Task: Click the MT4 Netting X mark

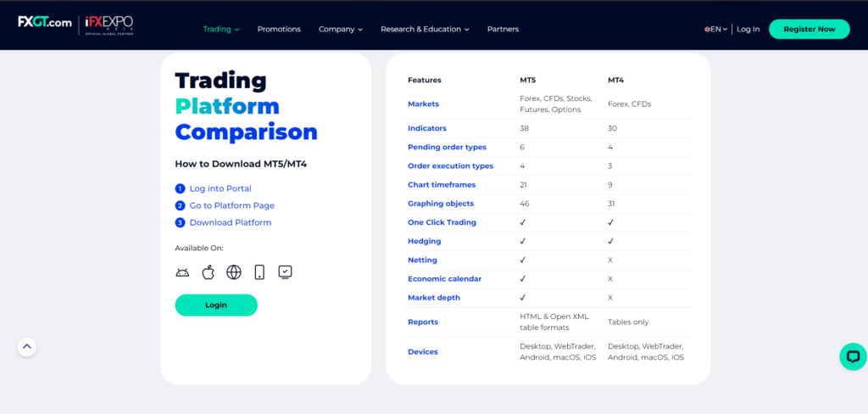Action: pos(610,260)
